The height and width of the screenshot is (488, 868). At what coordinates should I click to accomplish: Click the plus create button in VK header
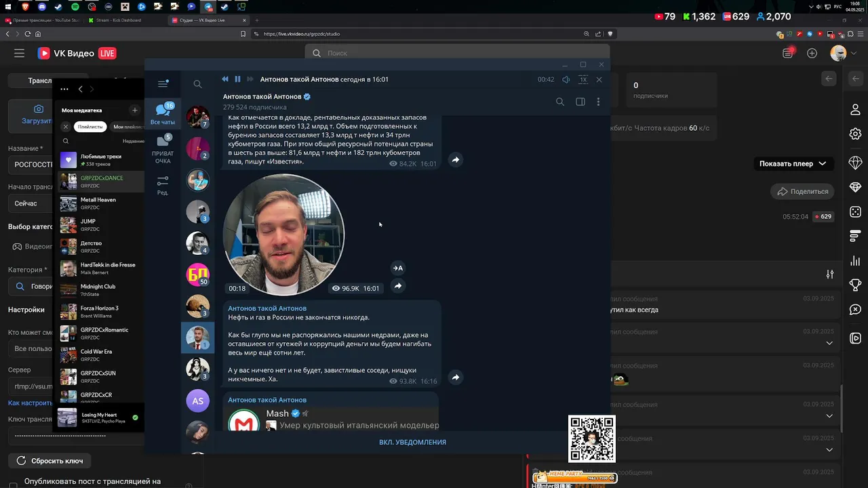click(x=812, y=53)
